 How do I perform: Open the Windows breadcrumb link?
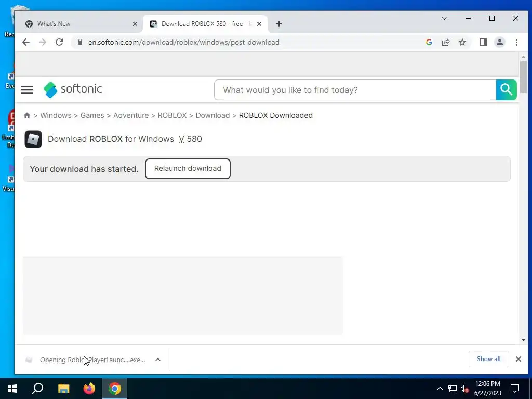[x=56, y=115]
